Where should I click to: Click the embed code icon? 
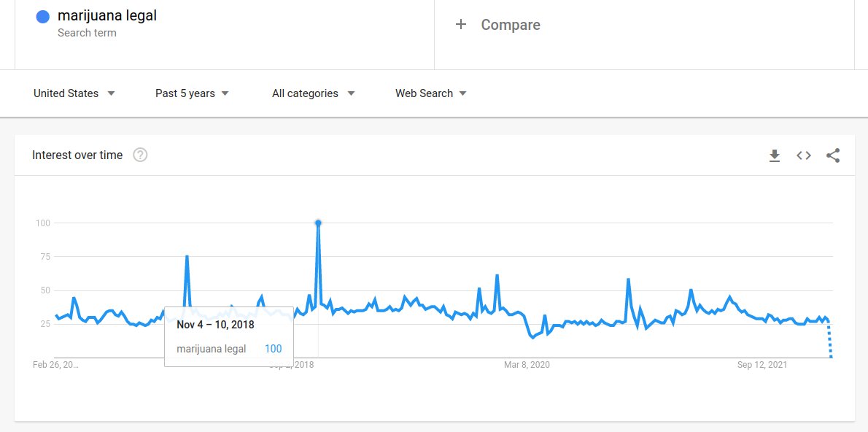tap(804, 155)
